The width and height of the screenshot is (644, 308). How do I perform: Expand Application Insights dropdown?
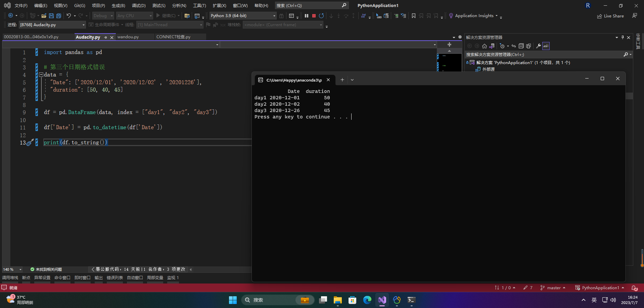pyautogui.click(x=497, y=16)
